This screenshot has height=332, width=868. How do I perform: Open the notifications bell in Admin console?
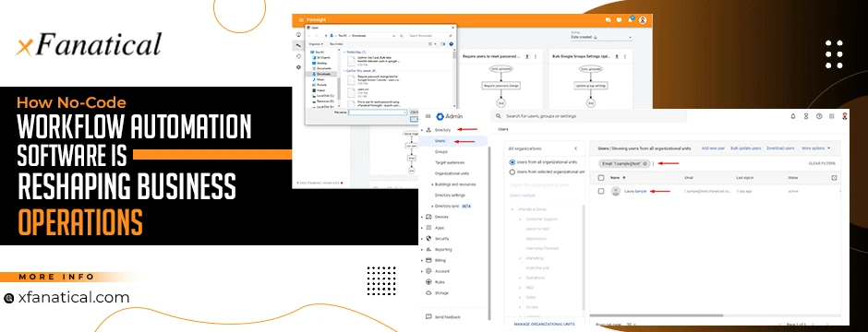tap(792, 116)
